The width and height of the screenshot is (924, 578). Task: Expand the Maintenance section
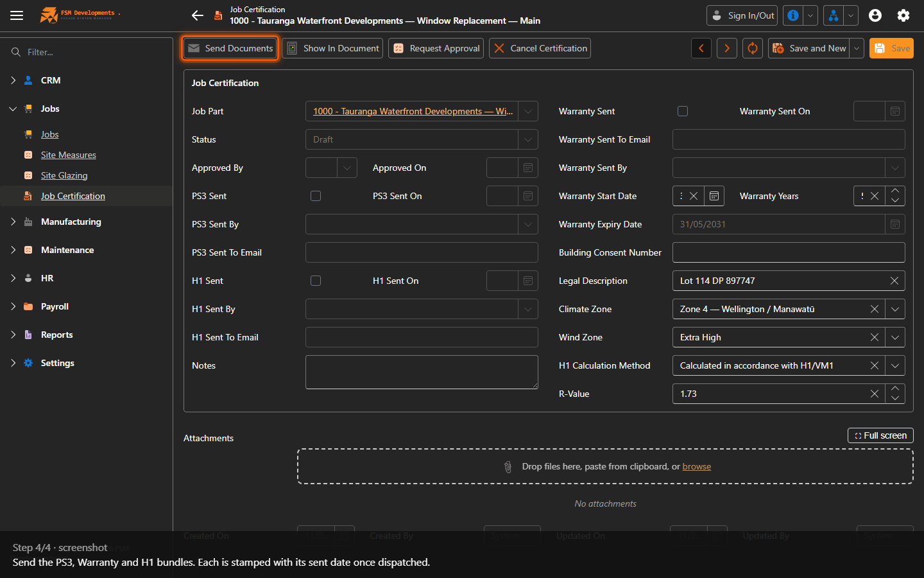pyautogui.click(x=13, y=250)
